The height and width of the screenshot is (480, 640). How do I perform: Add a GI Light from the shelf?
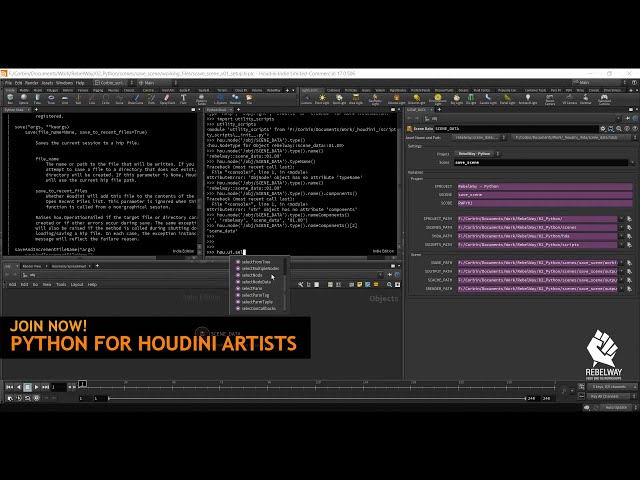click(x=471, y=99)
